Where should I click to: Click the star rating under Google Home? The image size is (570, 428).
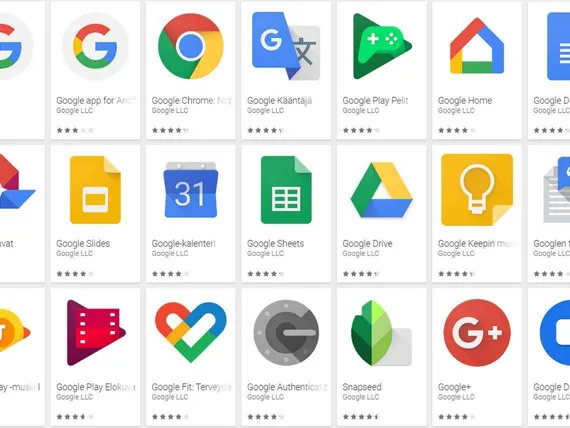pyautogui.click(x=456, y=130)
